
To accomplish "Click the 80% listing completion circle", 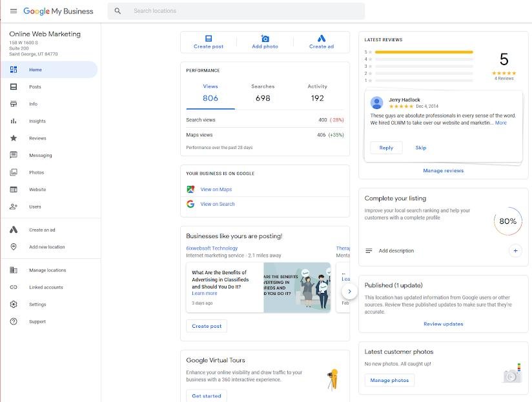I will (507, 221).
